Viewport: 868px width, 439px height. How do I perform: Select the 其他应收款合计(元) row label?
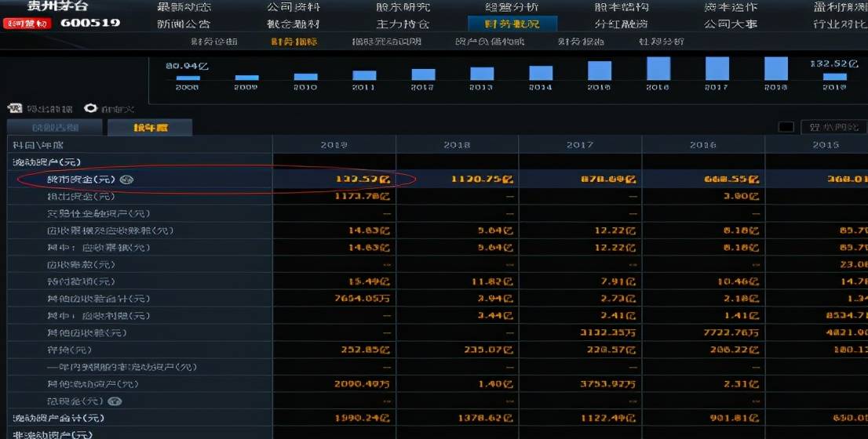coord(99,299)
